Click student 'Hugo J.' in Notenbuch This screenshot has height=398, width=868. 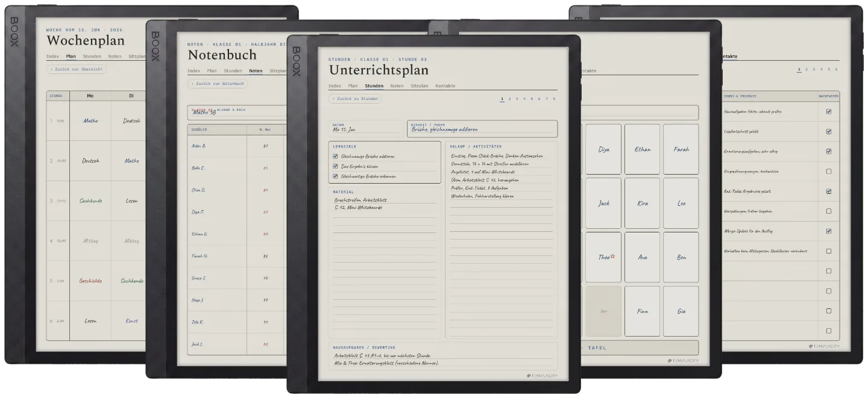point(198,300)
